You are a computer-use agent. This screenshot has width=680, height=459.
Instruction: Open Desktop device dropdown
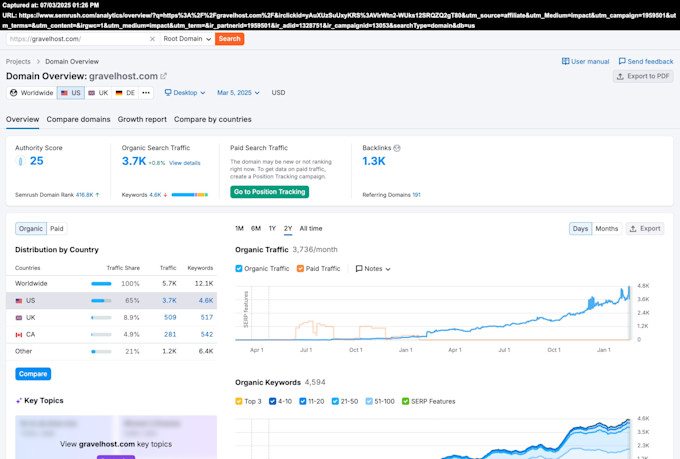(185, 92)
